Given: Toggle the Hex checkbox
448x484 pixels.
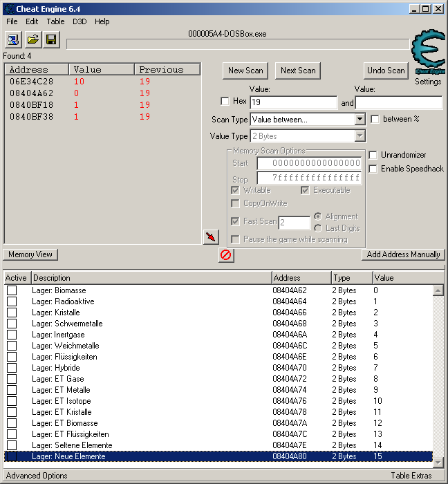Looking at the screenshot, I should coord(225,101).
